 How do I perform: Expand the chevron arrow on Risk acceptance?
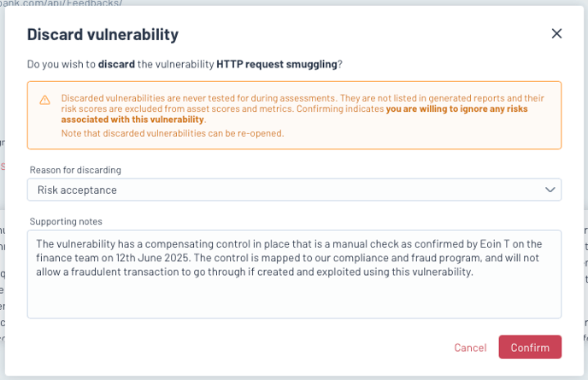pyautogui.click(x=550, y=190)
